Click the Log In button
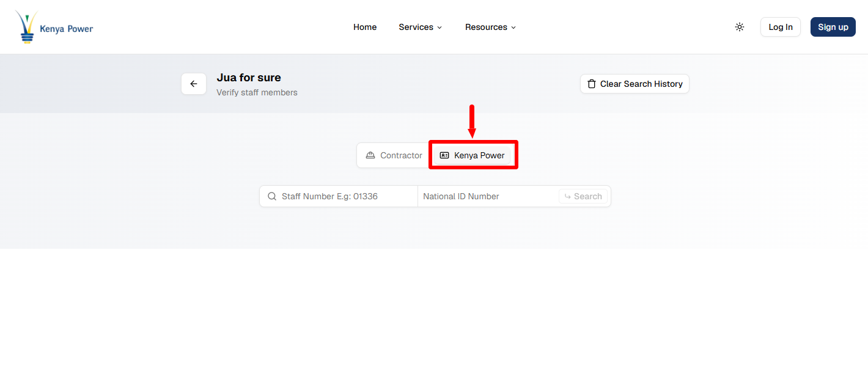This screenshot has width=868, height=371. (x=781, y=27)
